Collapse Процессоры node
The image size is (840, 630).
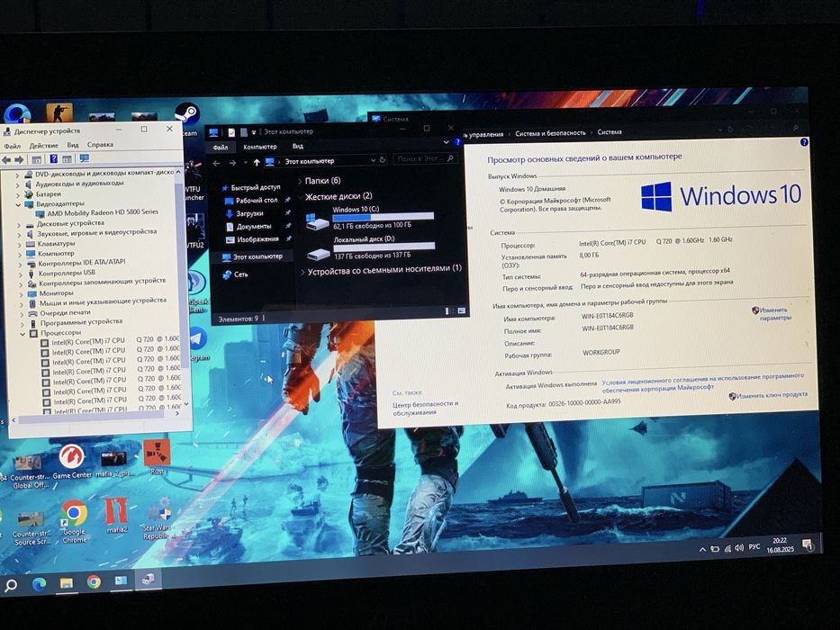(23, 334)
